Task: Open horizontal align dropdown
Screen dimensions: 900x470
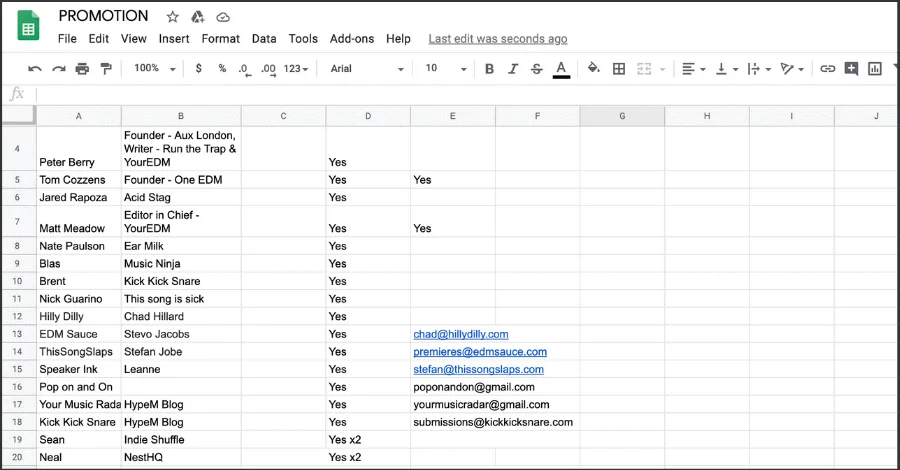Action: point(693,69)
